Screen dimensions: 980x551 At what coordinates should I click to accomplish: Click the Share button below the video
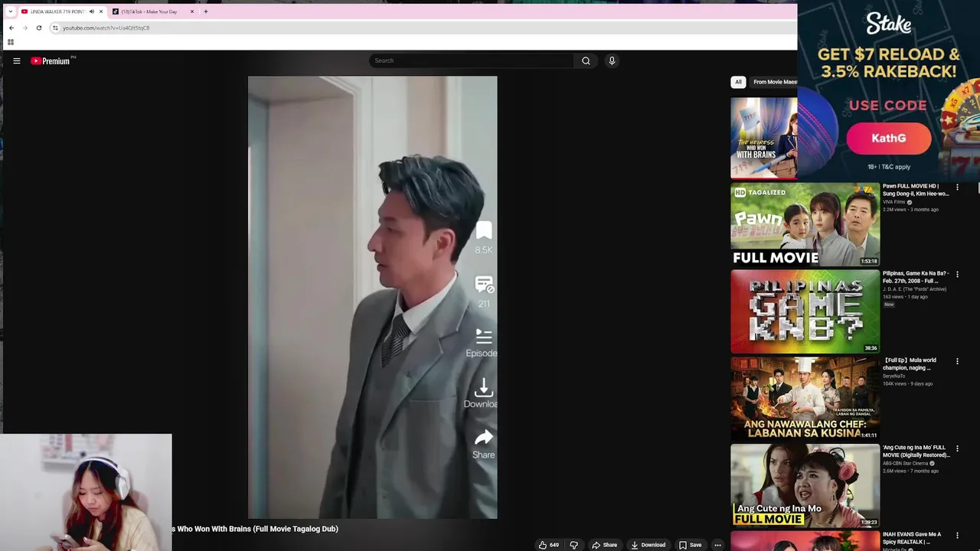[604, 545]
